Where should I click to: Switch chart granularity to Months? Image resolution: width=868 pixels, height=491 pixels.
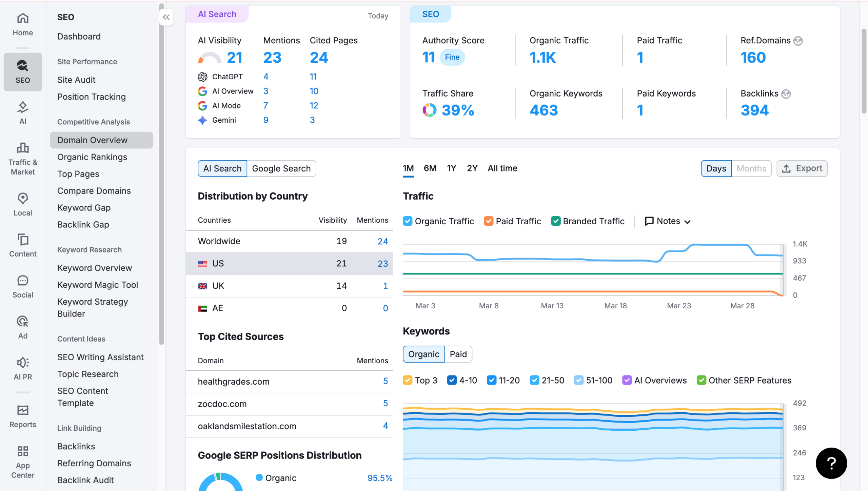(x=751, y=168)
